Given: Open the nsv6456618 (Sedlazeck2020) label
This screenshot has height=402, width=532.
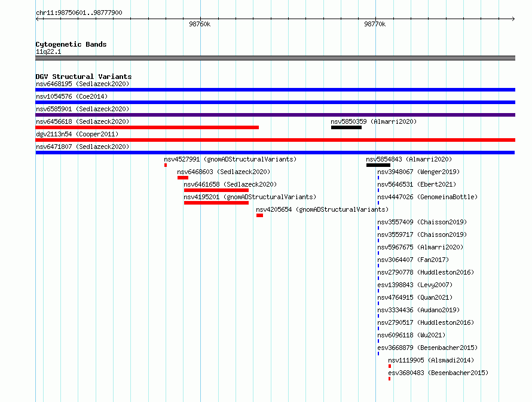Looking at the screenshot, I should (82, 121).
